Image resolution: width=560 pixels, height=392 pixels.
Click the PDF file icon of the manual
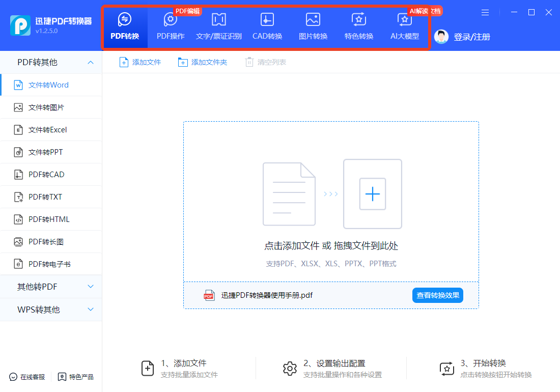[x=209, y=295]
